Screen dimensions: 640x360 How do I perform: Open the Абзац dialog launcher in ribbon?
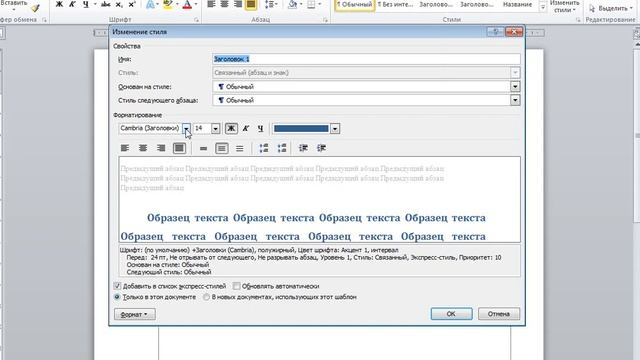pyautogui.click(x=325, y=20)
